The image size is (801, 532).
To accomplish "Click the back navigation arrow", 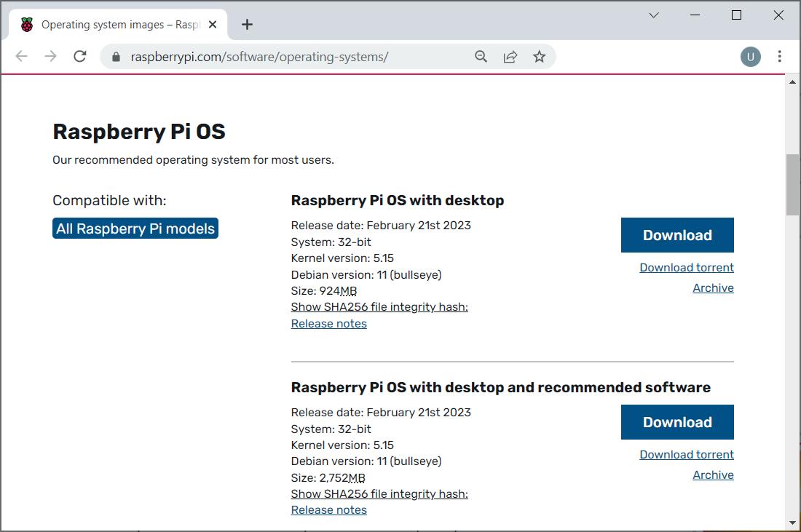I will click(x=21, y=56).
